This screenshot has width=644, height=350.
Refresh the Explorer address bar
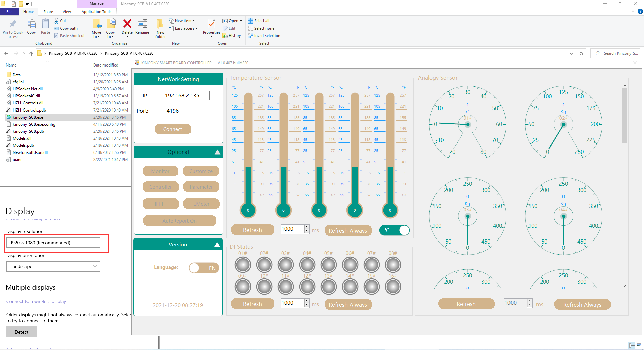581,53
